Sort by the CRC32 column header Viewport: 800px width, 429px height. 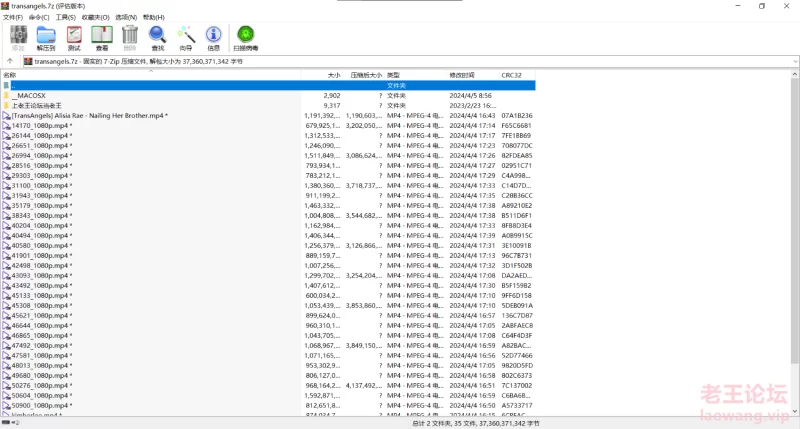click(517, 75)
